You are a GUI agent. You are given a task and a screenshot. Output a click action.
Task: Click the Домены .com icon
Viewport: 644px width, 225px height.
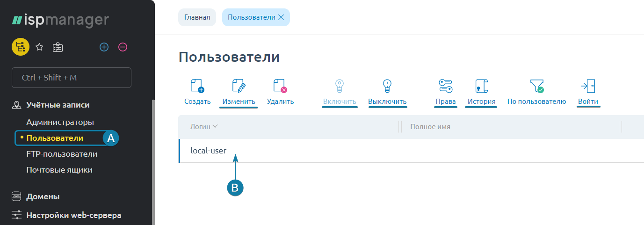coord(16,197)
